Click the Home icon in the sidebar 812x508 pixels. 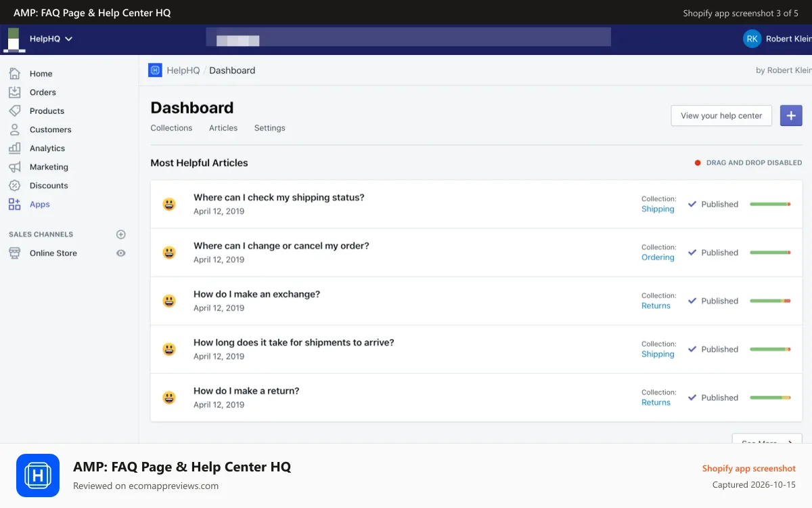pos(14,73)
